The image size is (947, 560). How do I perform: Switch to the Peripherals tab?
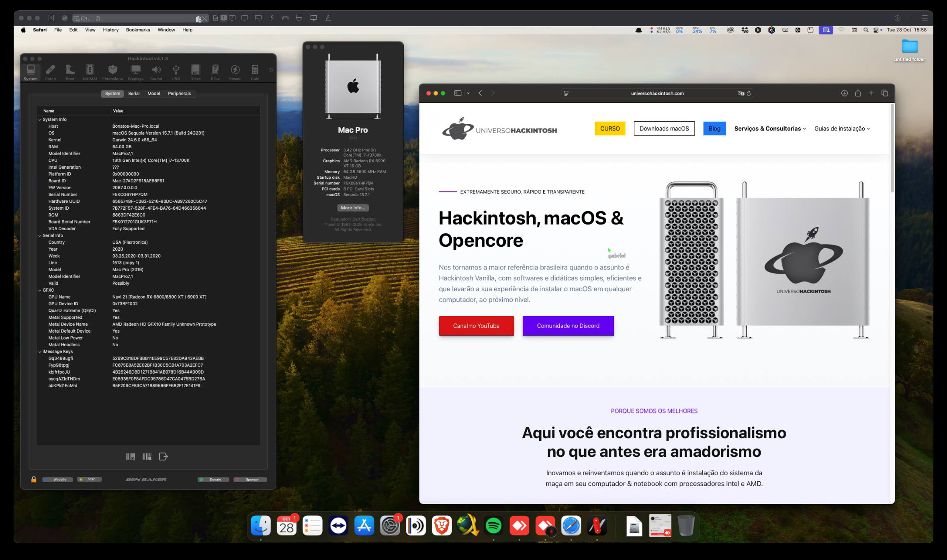tap(179, 94)
